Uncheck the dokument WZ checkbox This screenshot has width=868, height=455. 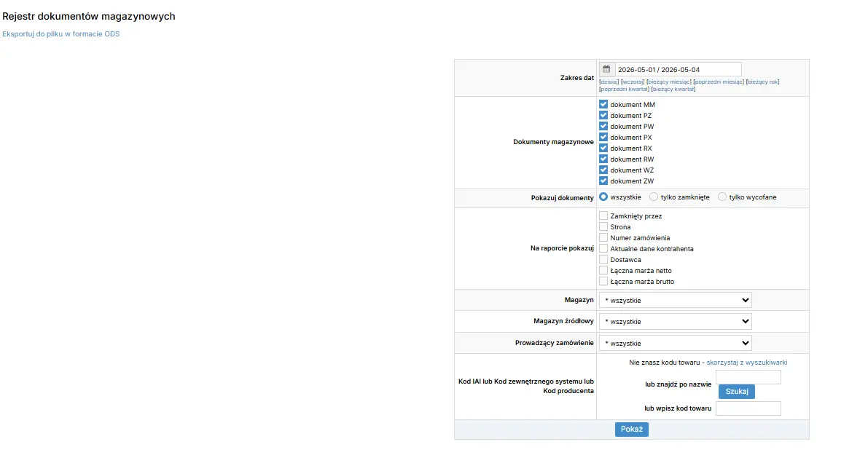click(x=603, y=170)
